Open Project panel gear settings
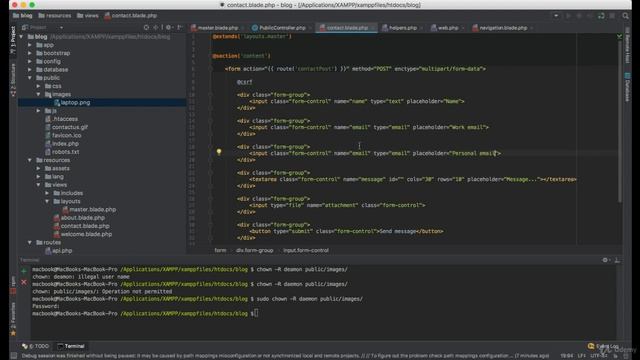The height and width of the screenshot is (360, 640). [x=169, y=27]
